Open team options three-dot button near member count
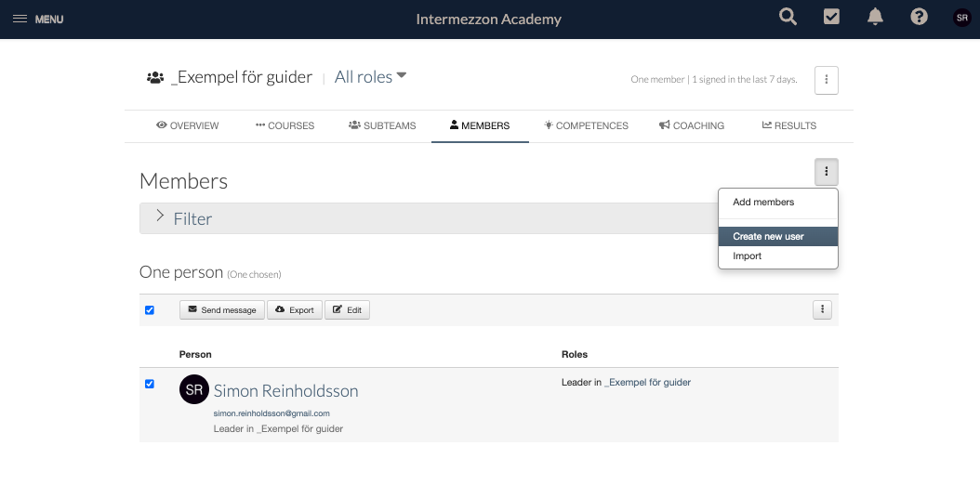 [x=827, y=80]
